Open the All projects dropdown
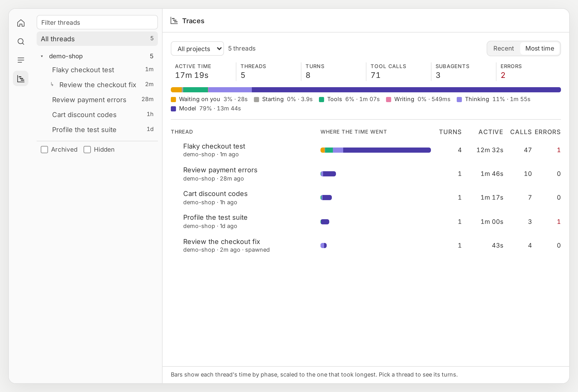578x392 pixels. point(197,48)
